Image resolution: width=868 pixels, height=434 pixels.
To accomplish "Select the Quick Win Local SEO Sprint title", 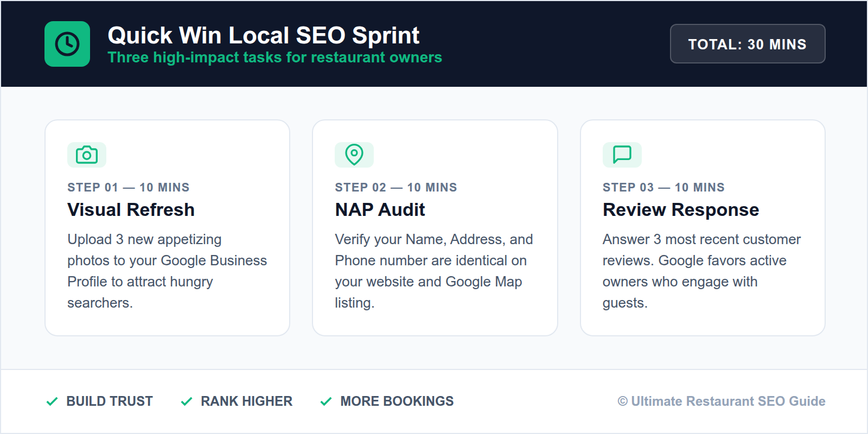I will [264, 35].
